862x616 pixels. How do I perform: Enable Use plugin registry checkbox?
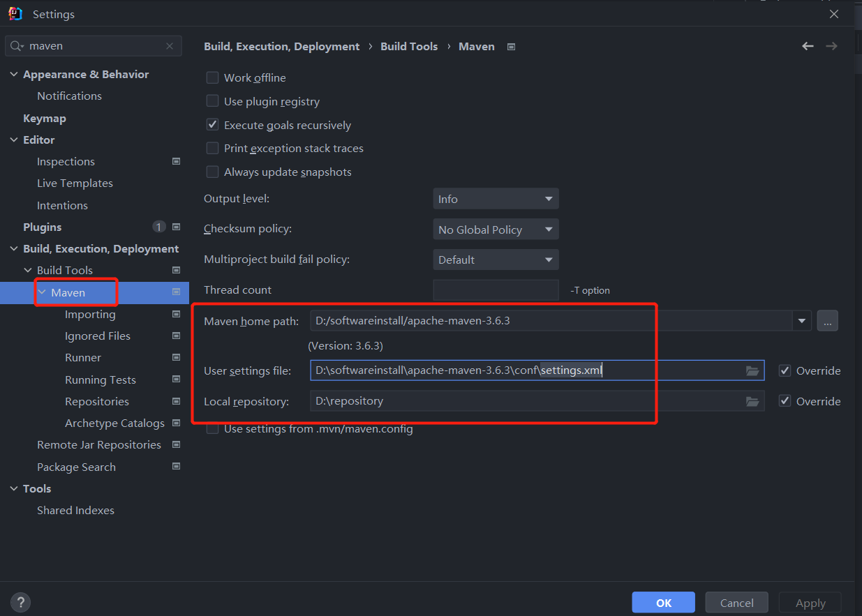click(212, 101)
